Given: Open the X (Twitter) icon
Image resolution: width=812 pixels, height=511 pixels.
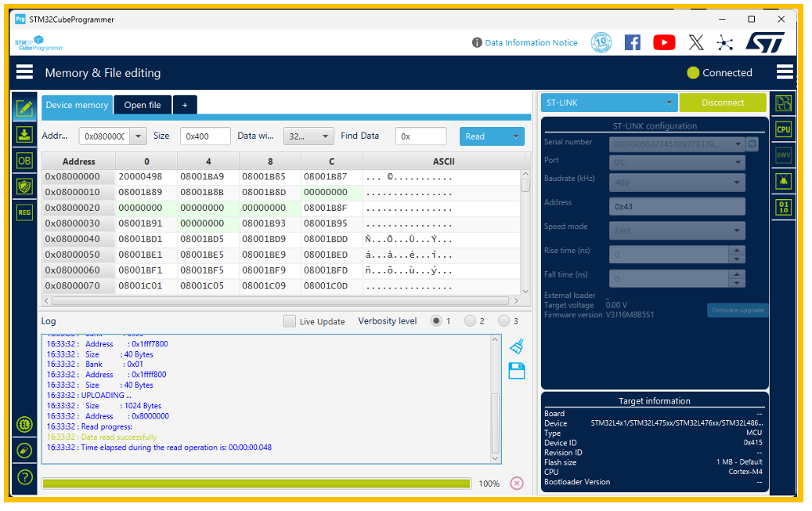Looking at the screenshot, I should pyautogui.click(x=696, y=42).
